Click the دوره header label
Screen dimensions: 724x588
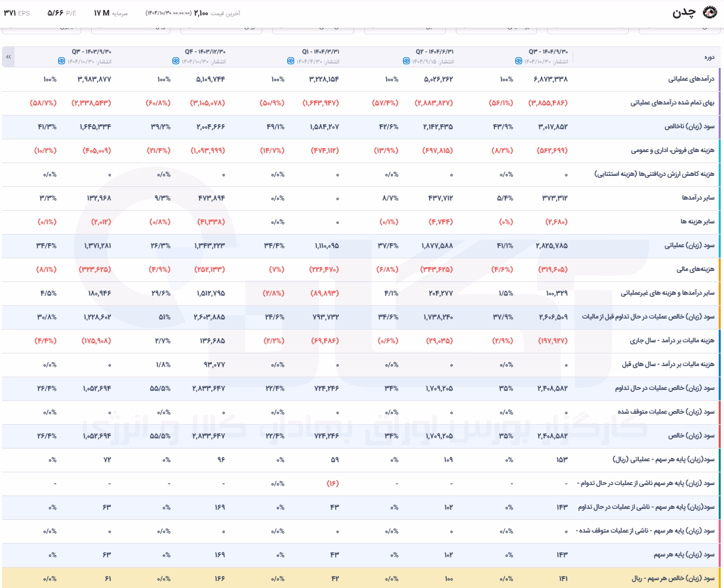pyautogui.click(x=709, y=57)
